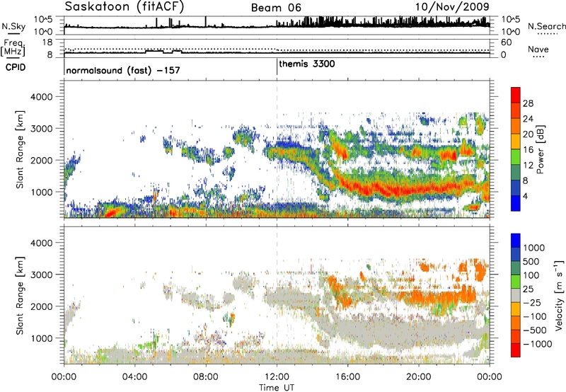Click the "18" frequency axis tick label
566x392 pixels.
[47, 42]
